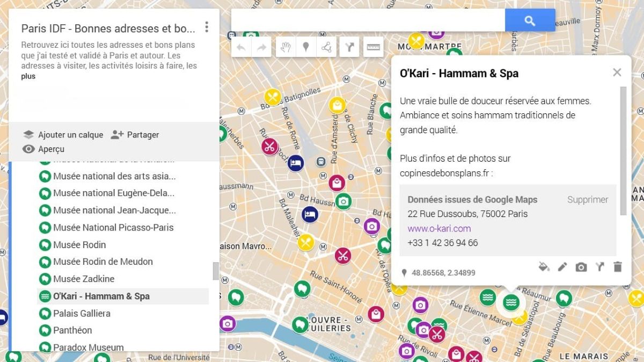
Task: Click yellow shopping bag marker by Rue d'Amsterdam
Action: [337, 105]
